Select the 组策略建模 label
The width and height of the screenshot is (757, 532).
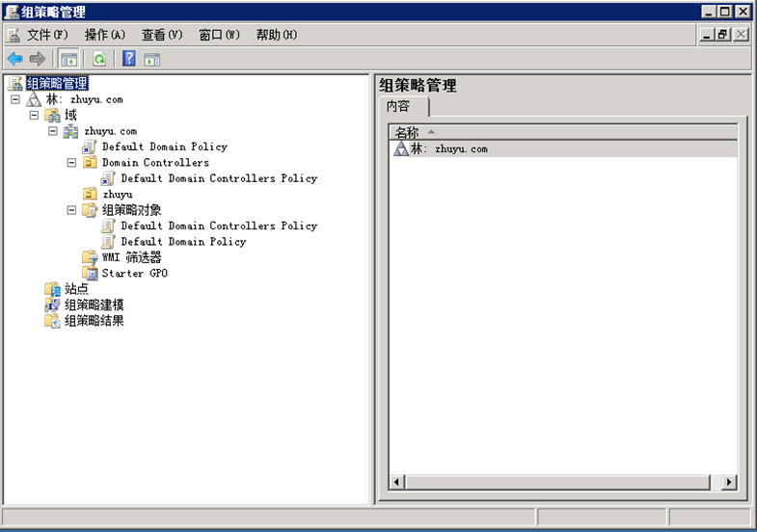coord(95,305)
